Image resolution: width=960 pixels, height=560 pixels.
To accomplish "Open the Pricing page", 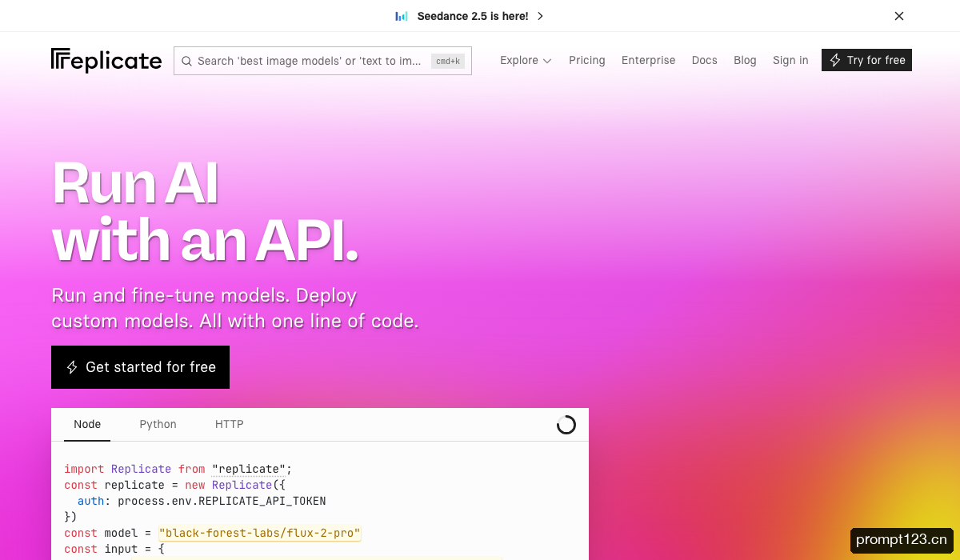I will pos(587,60).
